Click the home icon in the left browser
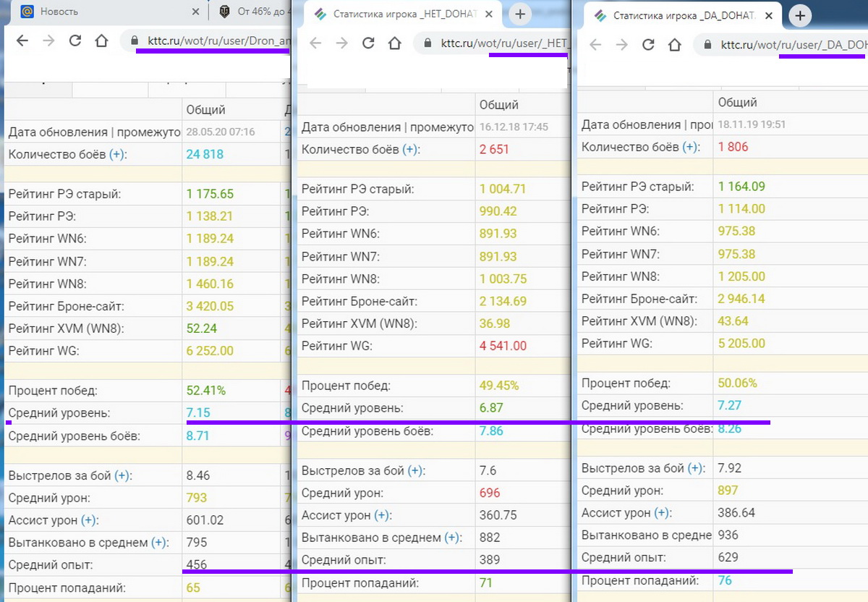 point(101,41)
